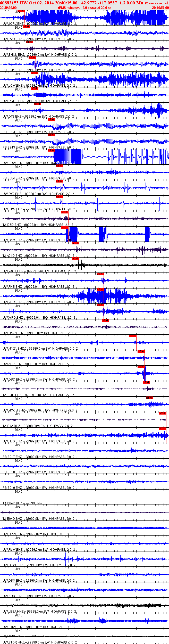The width and height of the screenshot is (169, 644).
Task: Click the pick marker on UW VCR trace
Action: pyautogui.click(x=100, y=290)
